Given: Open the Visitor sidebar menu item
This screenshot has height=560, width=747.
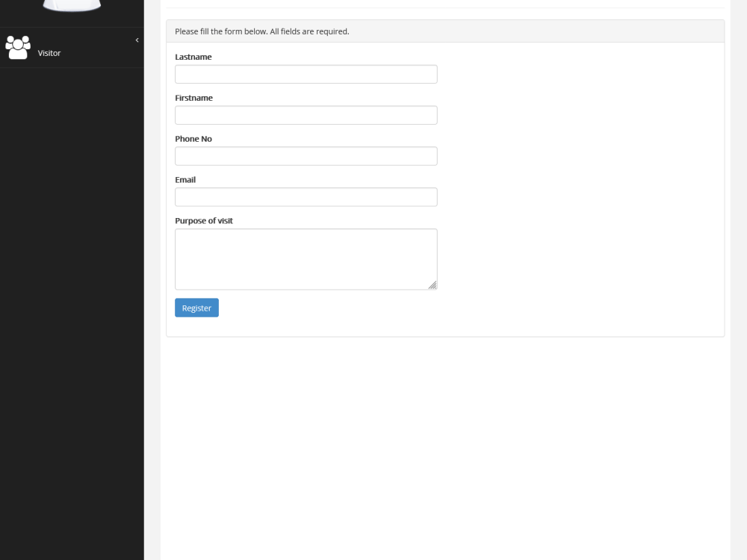Looking at the screenshot, I should click(72, 48).
